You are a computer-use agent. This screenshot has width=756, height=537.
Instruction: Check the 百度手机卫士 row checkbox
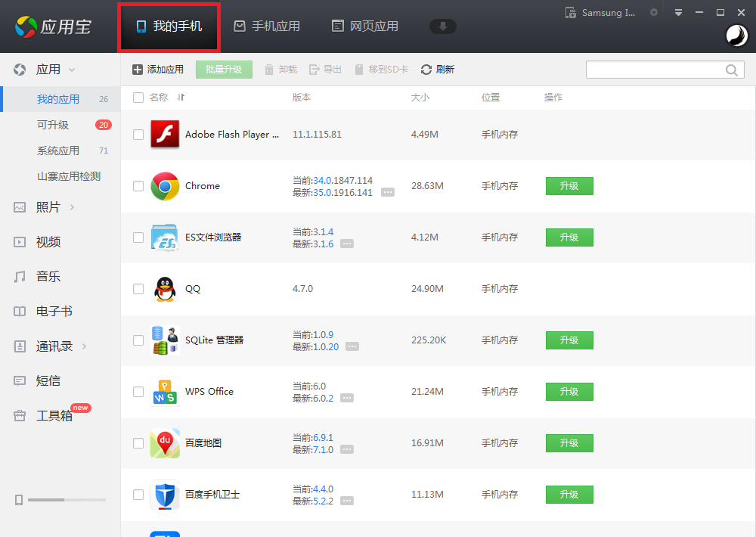[138, 495]
